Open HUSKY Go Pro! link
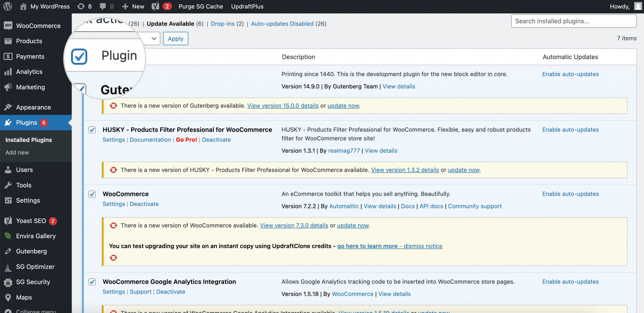644x313 pixels. [186, 140]
